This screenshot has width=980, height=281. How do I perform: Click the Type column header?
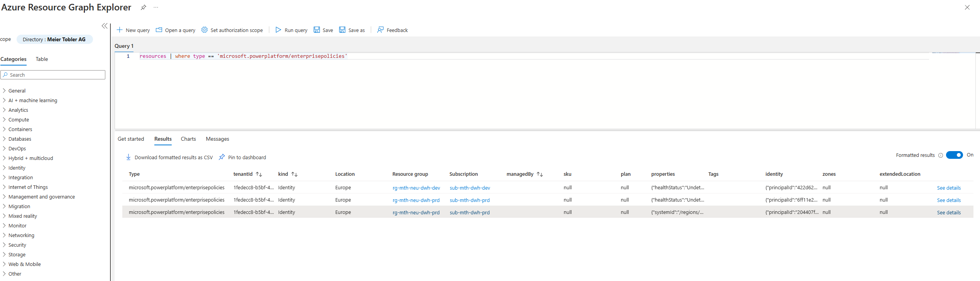(134, 174)
